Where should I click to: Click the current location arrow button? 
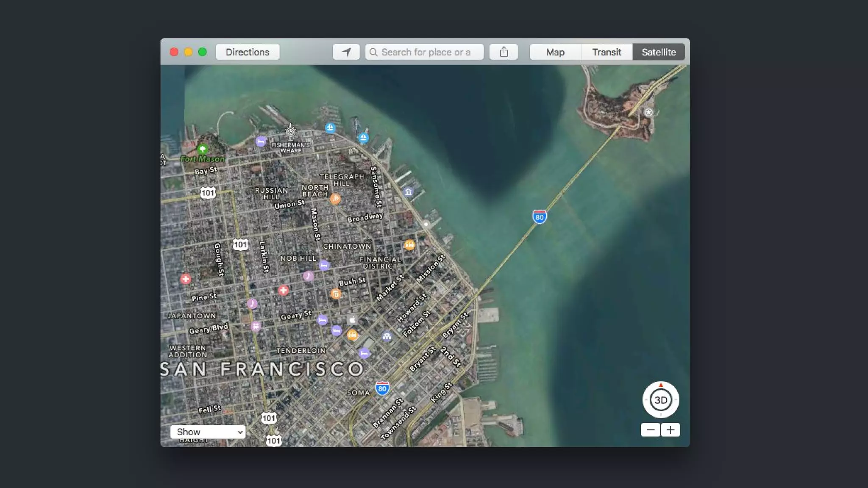pyautogui.click(x=346, y=52)
